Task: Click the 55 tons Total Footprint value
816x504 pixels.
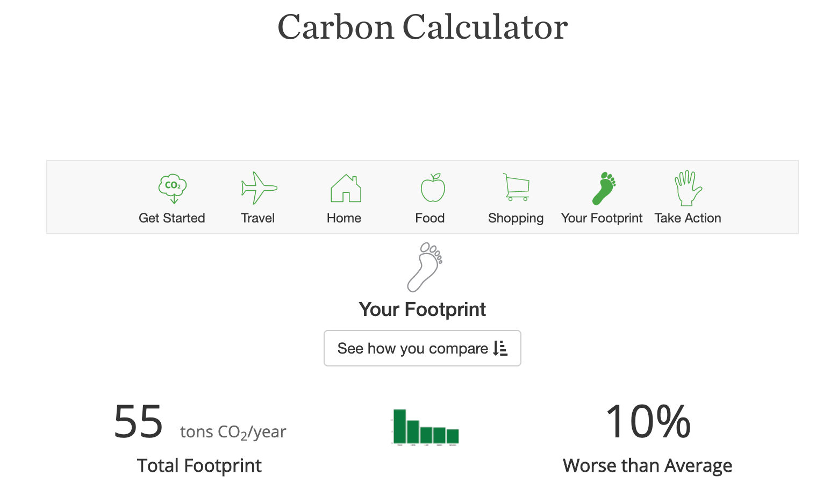Action: pyautogui.click(x=139, y=422)
